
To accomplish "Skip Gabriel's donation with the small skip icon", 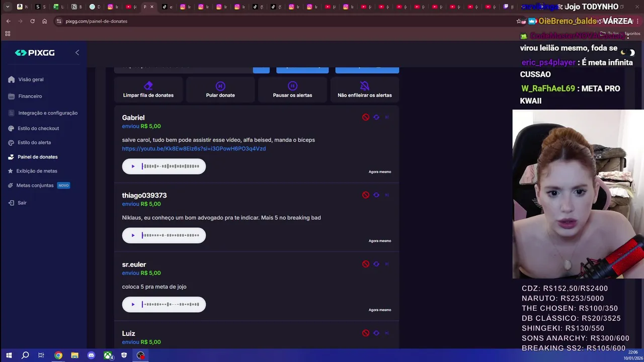I will [x=387, y=117].
